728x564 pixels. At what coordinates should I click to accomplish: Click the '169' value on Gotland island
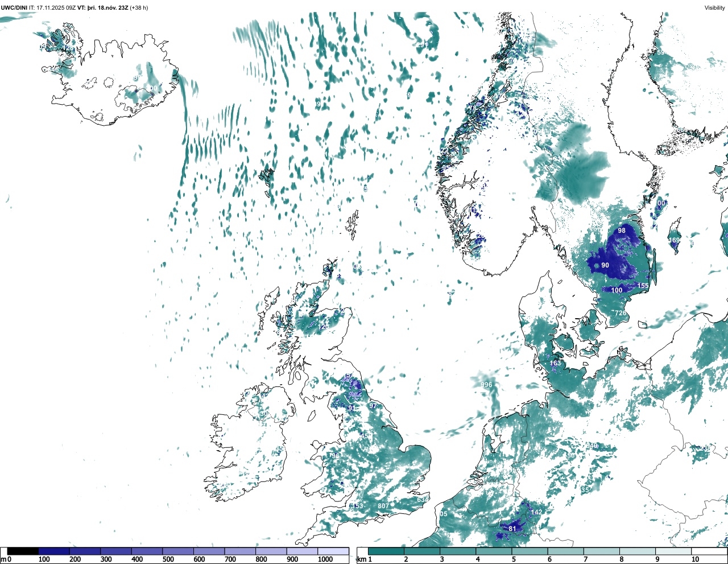pyautogui.click(x=674, y=240)
